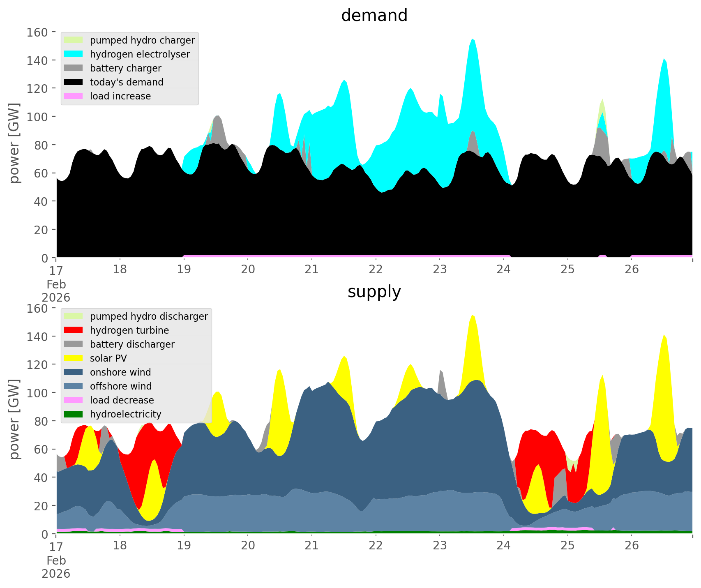701x588 pixels.
Task: Click the red hydrogen turbine legend swatch
Action: pyautogui.click(x=74, y=330)
